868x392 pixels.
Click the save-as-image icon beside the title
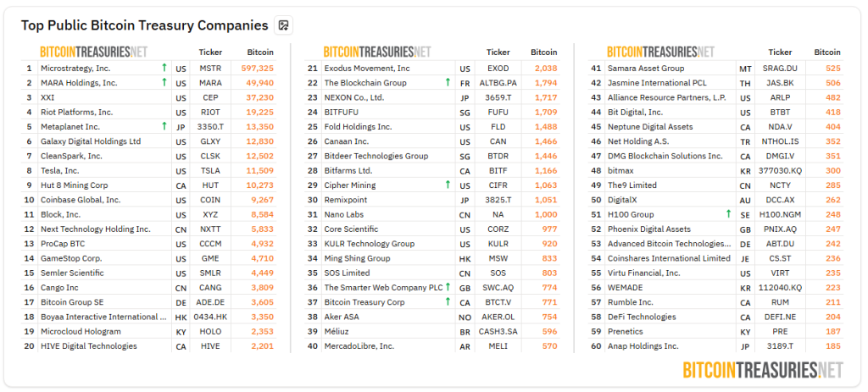(x=283, y=25)
